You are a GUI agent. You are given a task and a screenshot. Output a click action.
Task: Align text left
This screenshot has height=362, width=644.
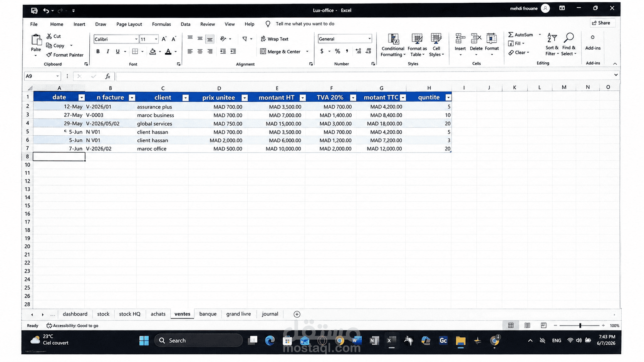click(x=190, y=51)
